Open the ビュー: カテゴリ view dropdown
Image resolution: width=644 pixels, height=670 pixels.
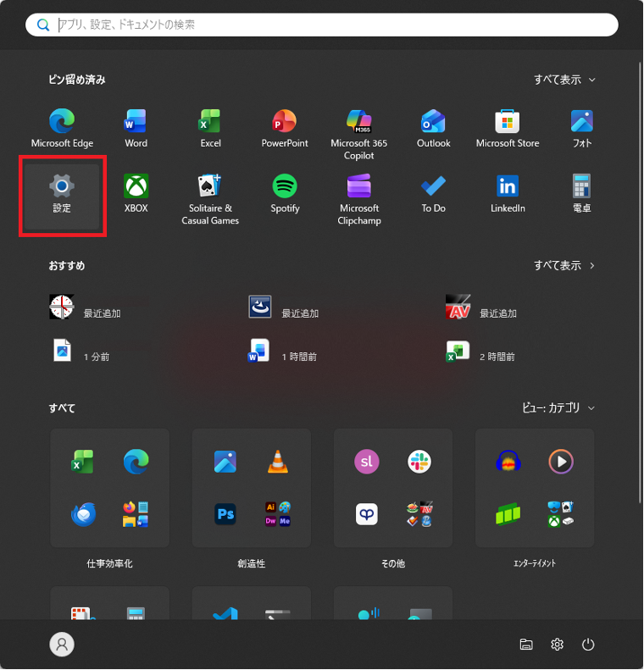pos(558,407)
